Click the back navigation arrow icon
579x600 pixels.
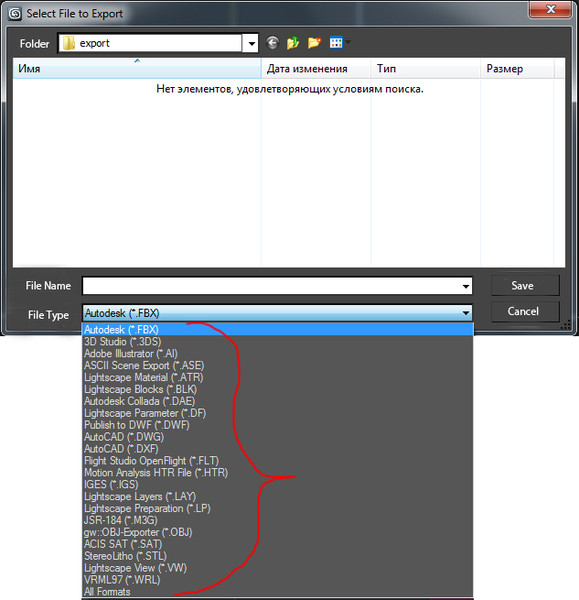pos(272,43)
